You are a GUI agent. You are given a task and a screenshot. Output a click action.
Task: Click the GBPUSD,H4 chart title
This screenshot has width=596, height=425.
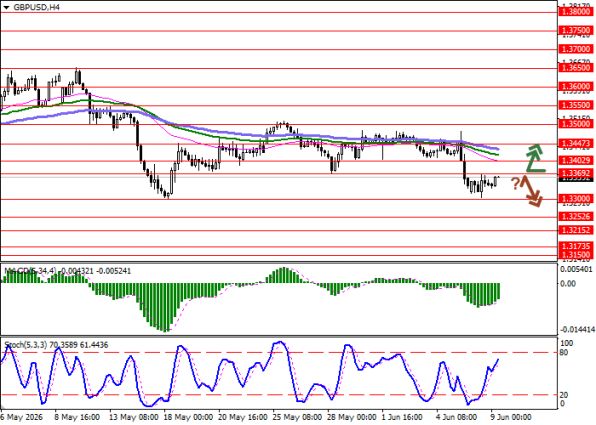tap(36, 7)
